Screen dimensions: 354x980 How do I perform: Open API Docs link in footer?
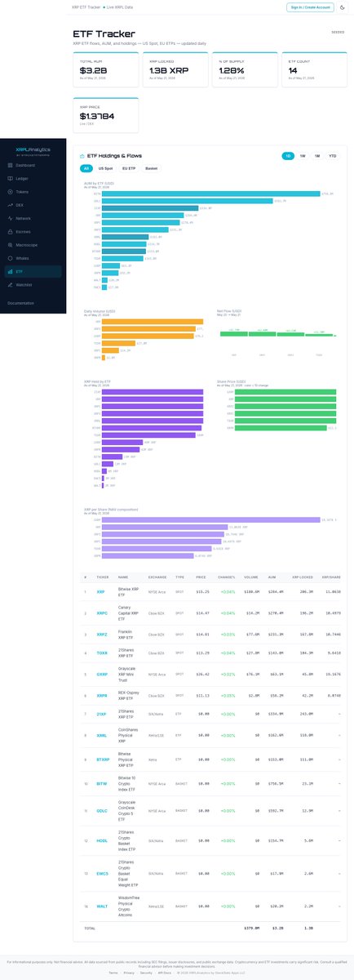166,973
